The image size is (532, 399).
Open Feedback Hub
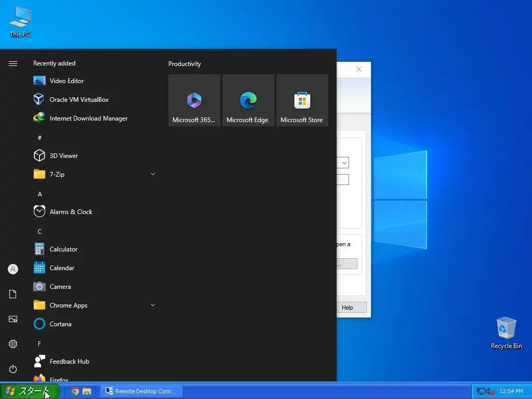click(95, 362)
